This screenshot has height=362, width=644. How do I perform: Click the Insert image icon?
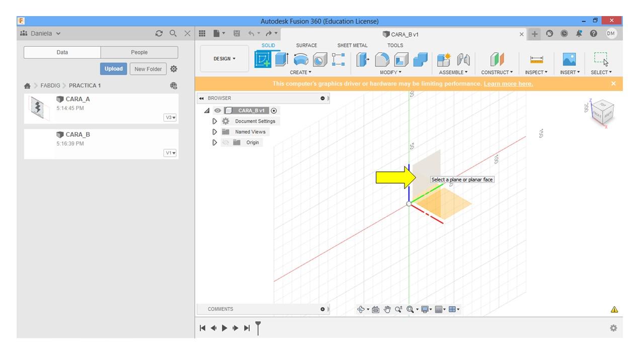click(570, 59)
